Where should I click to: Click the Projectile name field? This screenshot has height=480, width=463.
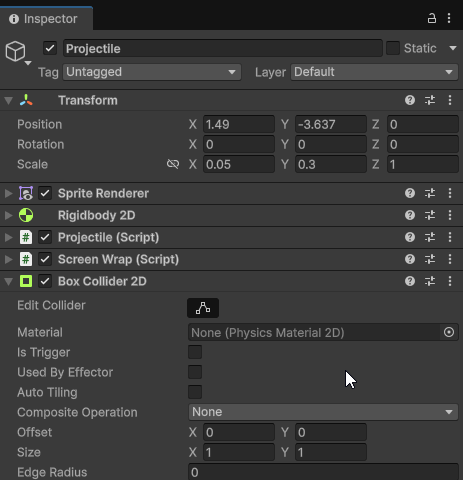[223, 48]
